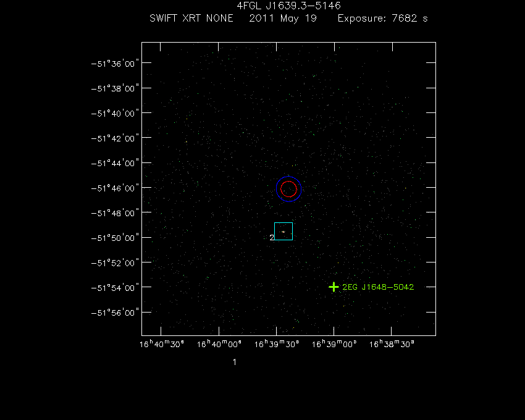The image size is (525, 420).
Task: Click the green 2EG J1648-5042 label
Action: pos(378,287)
